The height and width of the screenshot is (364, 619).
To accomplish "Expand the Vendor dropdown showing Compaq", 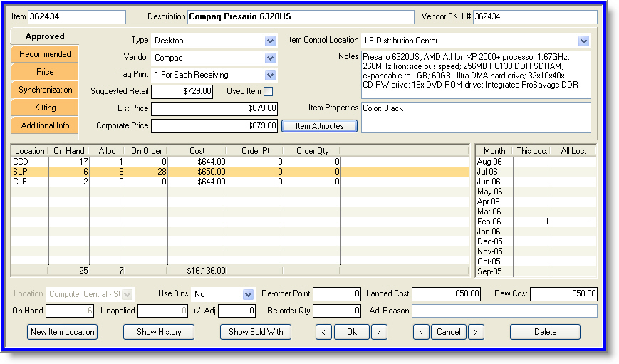I will tap(270, 58).
